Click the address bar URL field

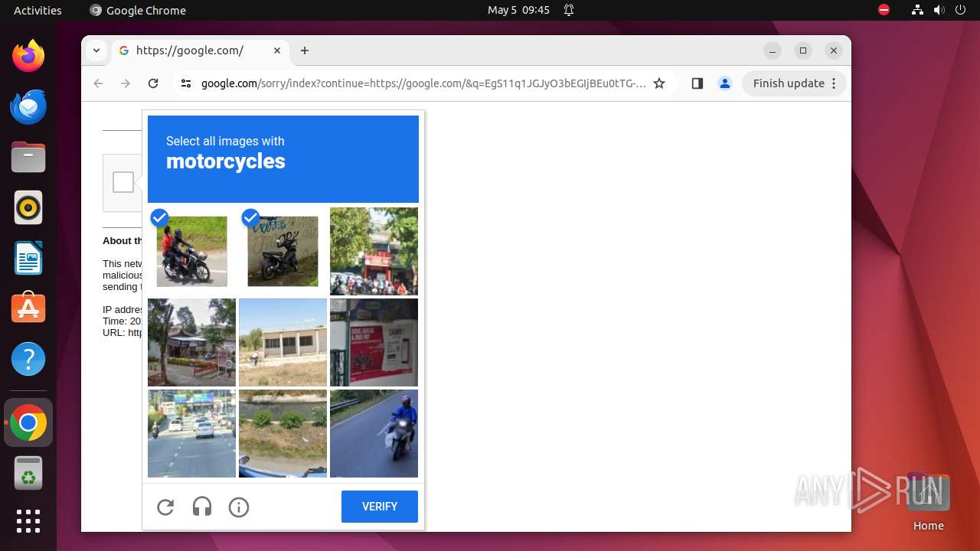point(423,83)
